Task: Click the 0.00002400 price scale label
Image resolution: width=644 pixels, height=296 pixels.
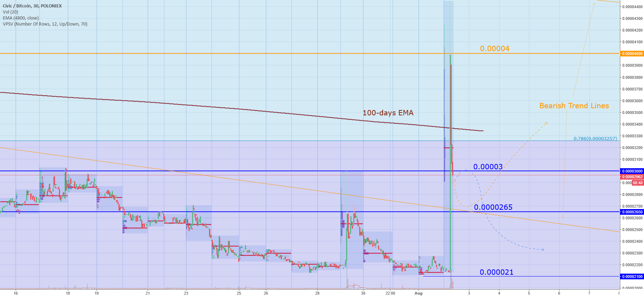Action: pyautogui.click(x=632, y=241)
